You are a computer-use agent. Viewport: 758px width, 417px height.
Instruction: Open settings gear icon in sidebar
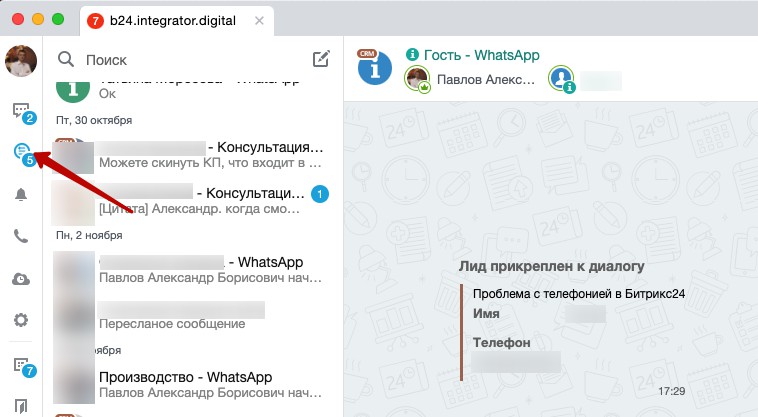click(x=21, y=320)
